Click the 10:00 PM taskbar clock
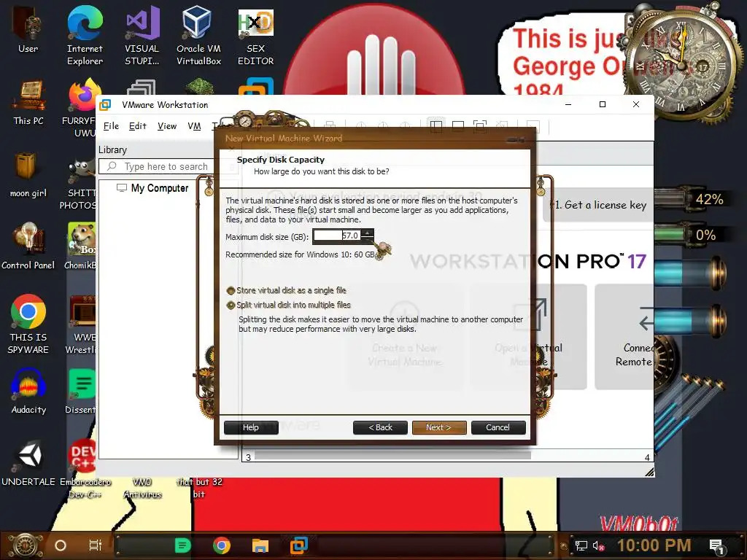The height and width of the screenshot is (560, 747). [654, 545]
